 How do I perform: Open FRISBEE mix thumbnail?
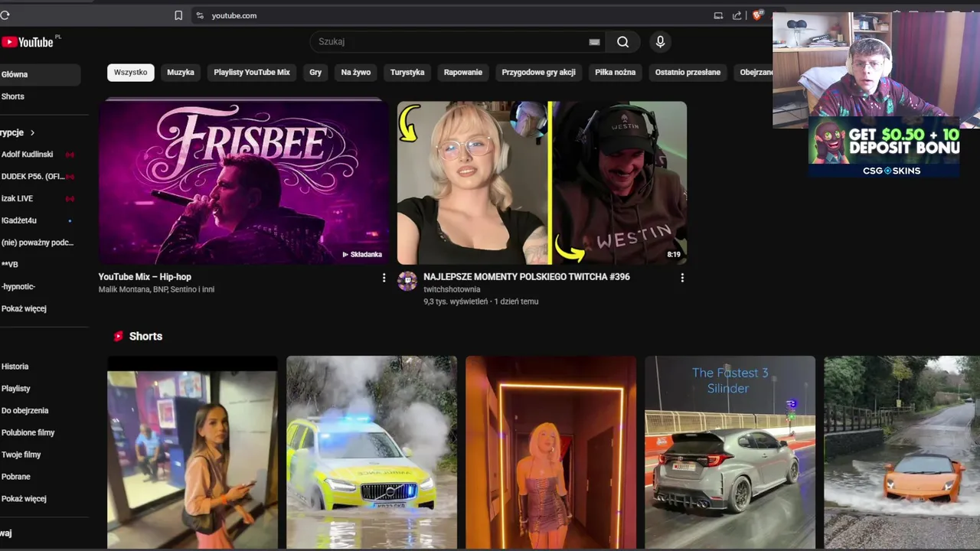pyautogui.click(x=243, y=183)
